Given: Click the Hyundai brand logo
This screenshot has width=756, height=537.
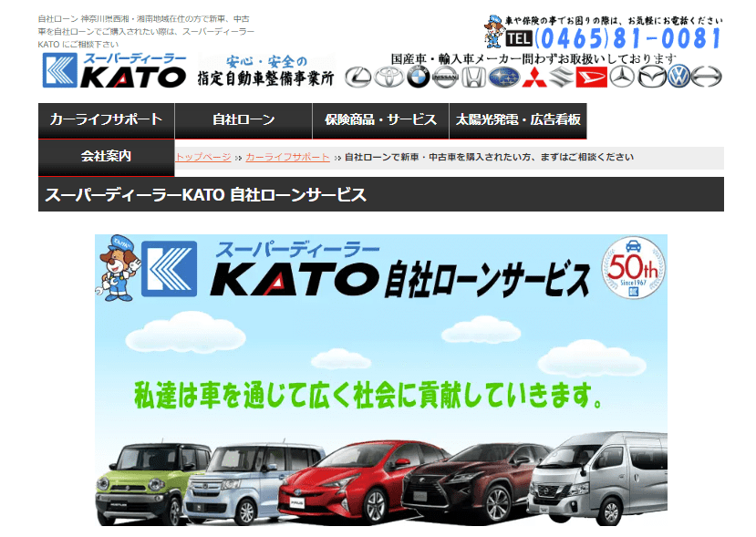Looking at the screenshot, I should (x=707, y=77).
